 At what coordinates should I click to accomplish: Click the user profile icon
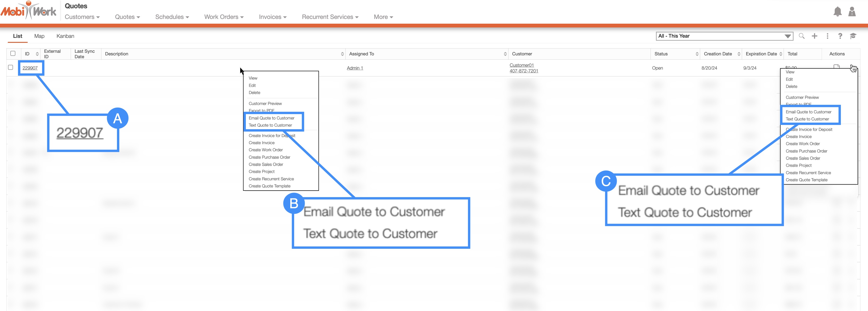point(852,12)
